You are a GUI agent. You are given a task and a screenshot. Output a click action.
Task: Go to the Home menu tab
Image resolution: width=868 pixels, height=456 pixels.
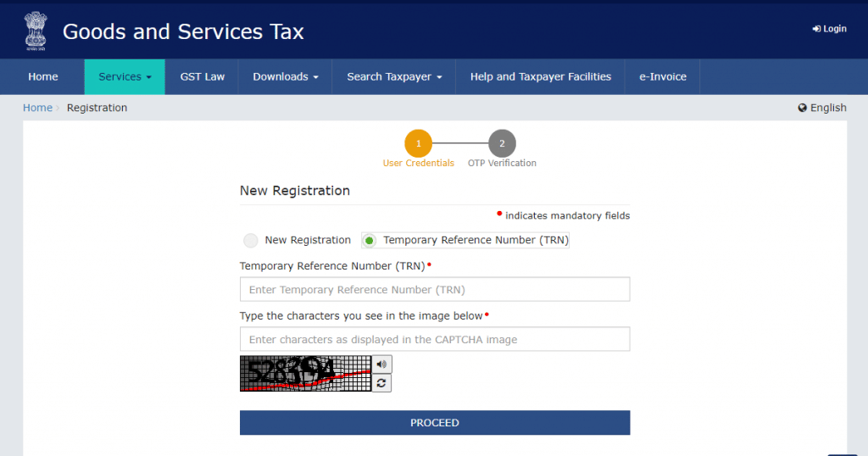coord(42,77)
